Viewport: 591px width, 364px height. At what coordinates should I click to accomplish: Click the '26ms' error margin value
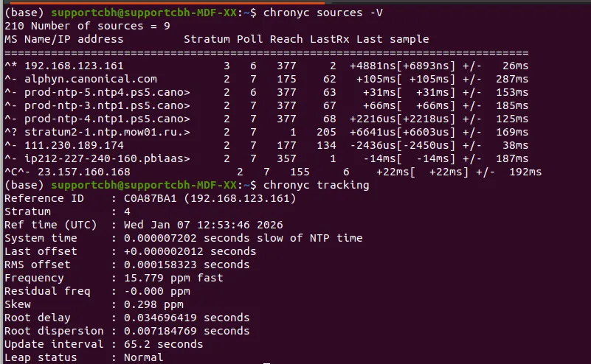click(x=515, y=66)
